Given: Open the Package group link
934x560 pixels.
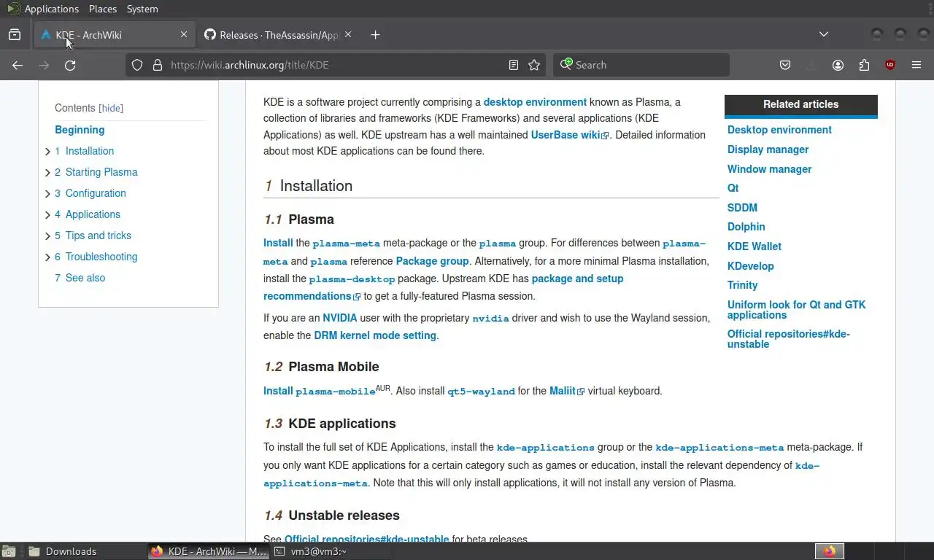Looking at the screenshot, I should click(432, 261).
